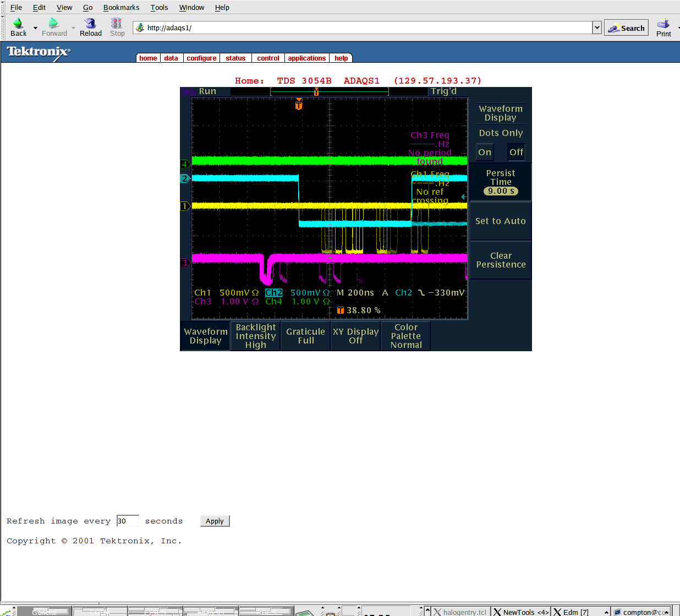Click Backlight Intensity High
This screenshot has width=680, height=616.
tap(256, 336)
